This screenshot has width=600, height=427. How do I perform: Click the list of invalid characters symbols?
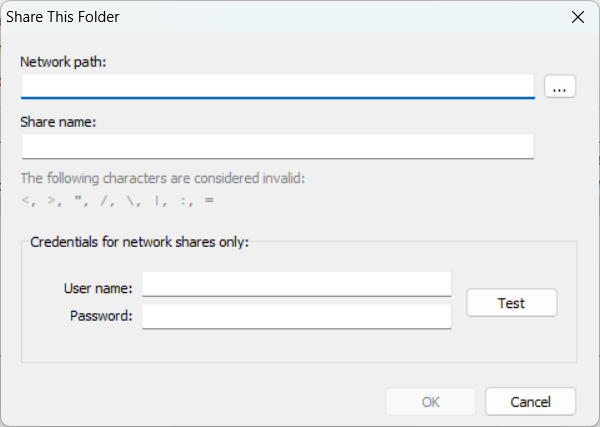pyautogui.click(x=117, y=200)
